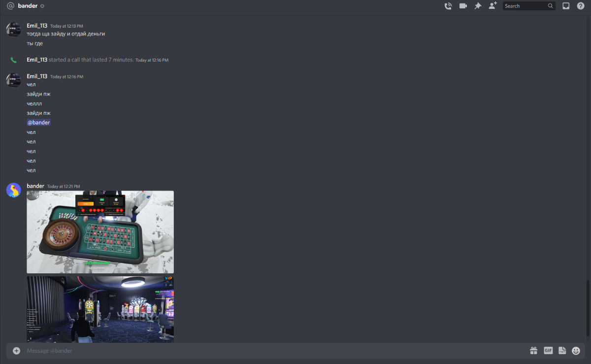Click the search field
Screen dimensions: 591x364
(525, 6)
